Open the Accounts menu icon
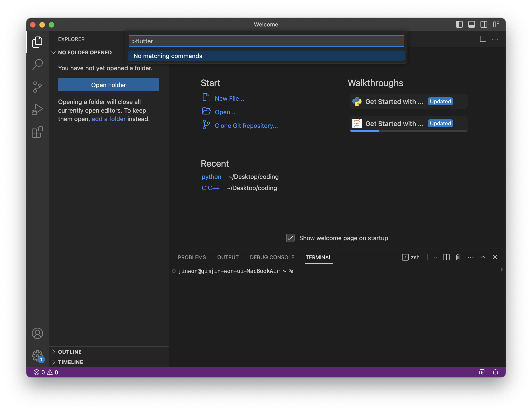The width and height of the screenshot is (532, 412). coord(37,333)
